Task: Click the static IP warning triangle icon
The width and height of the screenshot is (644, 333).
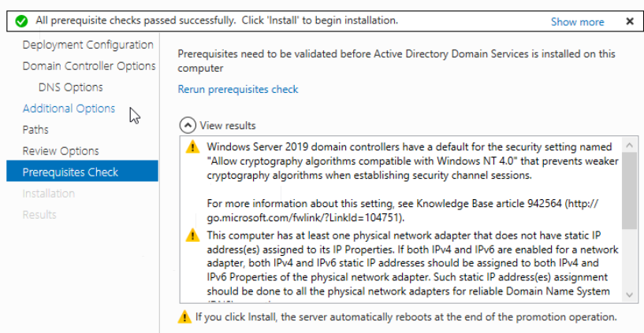Action: point(192,235)
